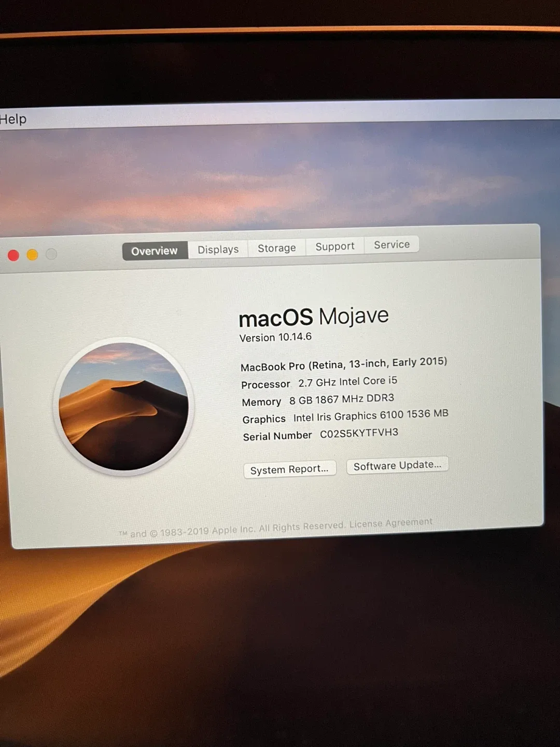Click the macOS Mojave dune thumbnail
The width and height of the screenshot is (560, 747).
pyautogui.click(x=123, y=405)
